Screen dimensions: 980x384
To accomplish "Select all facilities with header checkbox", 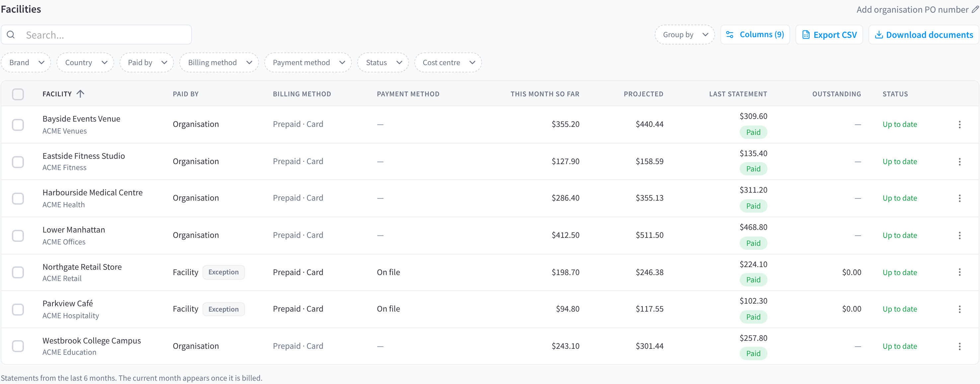I will (18, 94).
